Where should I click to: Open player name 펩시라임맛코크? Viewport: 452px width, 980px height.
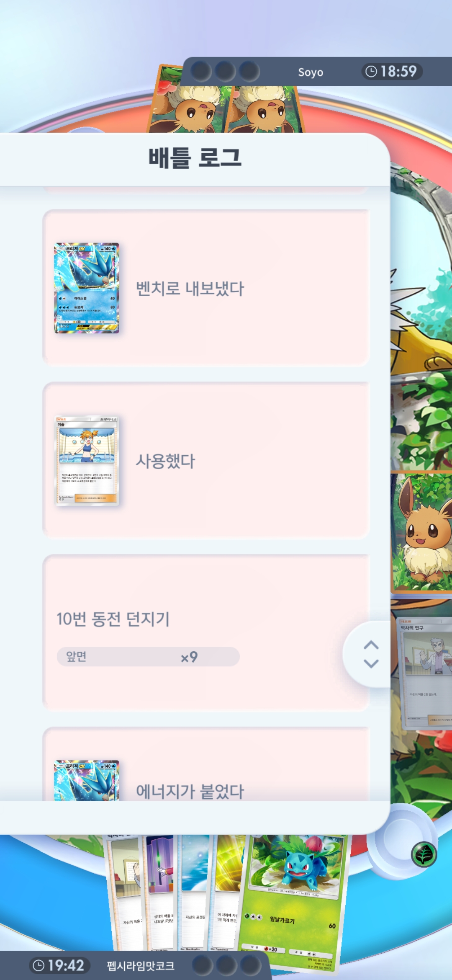click(x=141, y=966)
